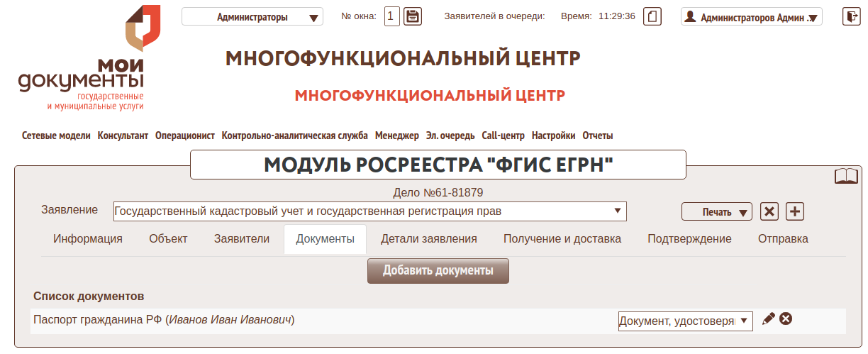Click the window number input field
Screen dimensions: 868x354
pyautogui.click(x=391, y=16)
